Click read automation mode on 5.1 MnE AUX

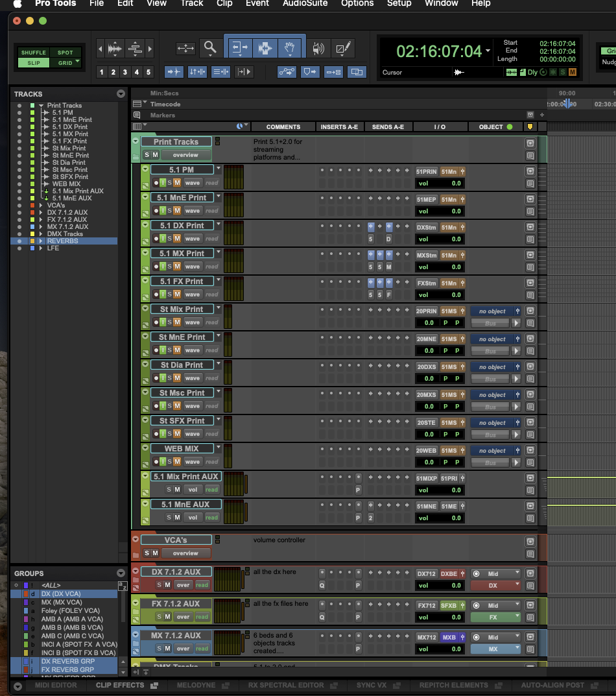tap(211, 518)
